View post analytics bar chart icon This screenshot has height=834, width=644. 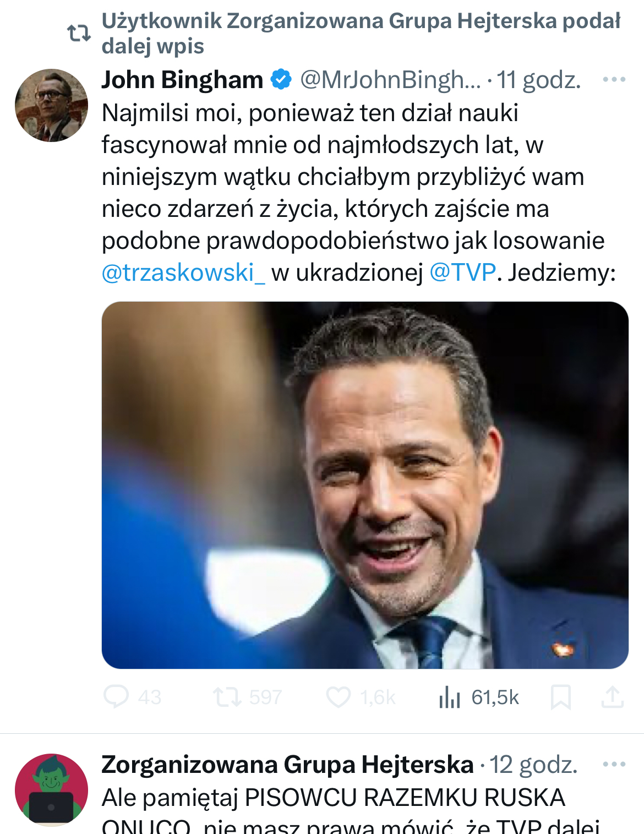450,697
